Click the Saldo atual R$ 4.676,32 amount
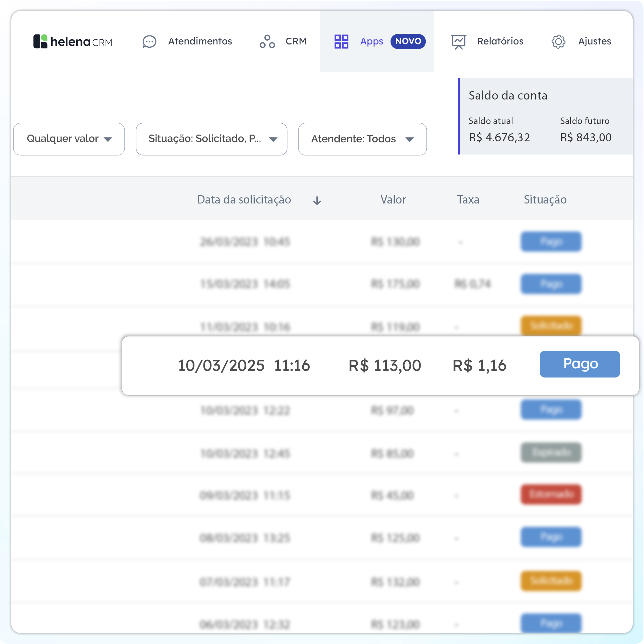This screenshot has height=644, width=644. [x=499, y=137]
